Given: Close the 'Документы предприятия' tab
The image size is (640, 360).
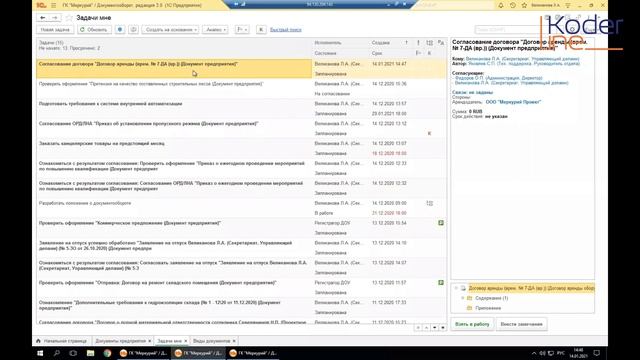Looking at the screenshot, I should [x=149, y=341].
